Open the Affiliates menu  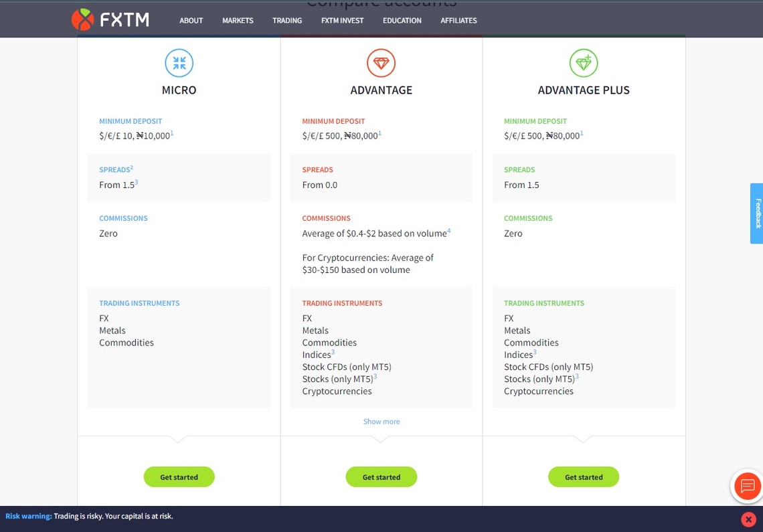click(459, 21)
